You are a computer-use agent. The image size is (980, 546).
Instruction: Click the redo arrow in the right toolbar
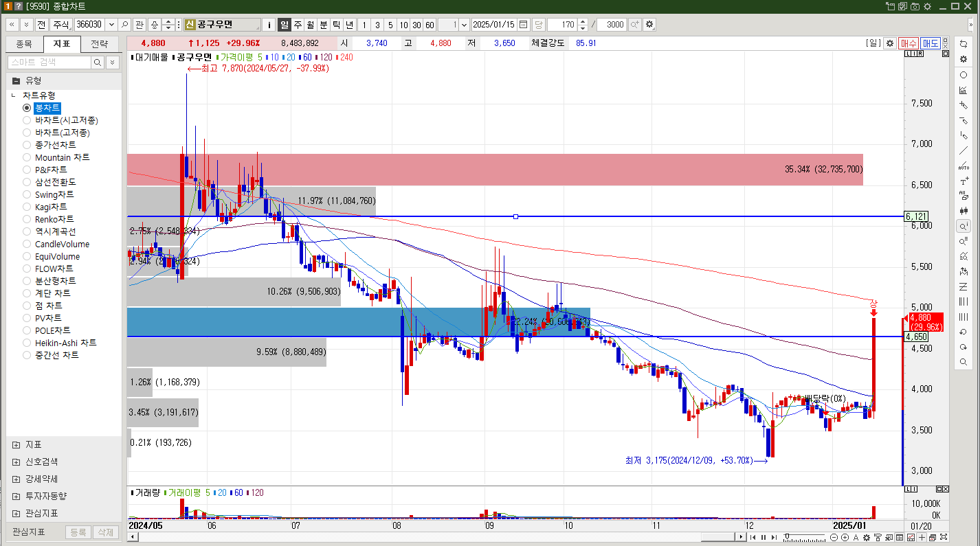(964, 347)
